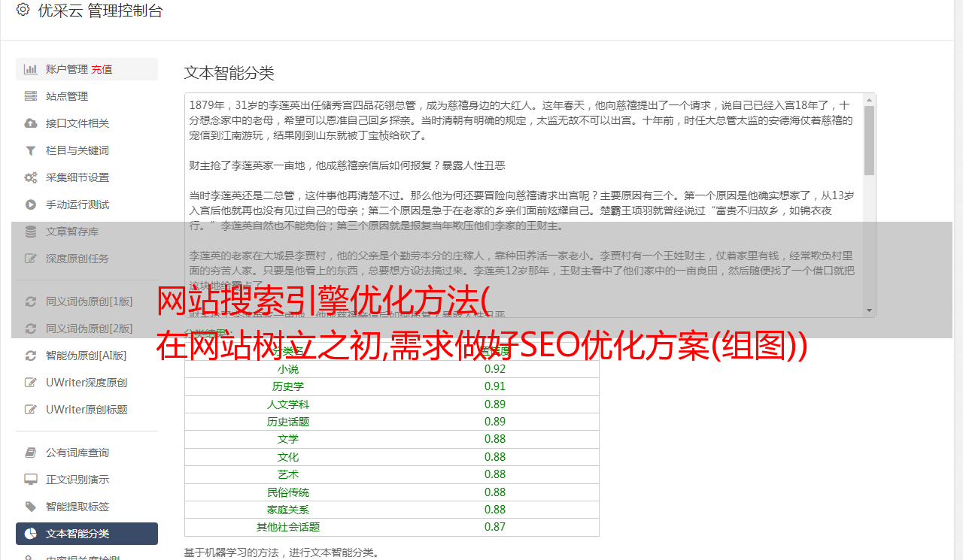Click the refresh icon for 智能伪原创[AI版]
Screen dimensions: 963x560
(31, 356)
